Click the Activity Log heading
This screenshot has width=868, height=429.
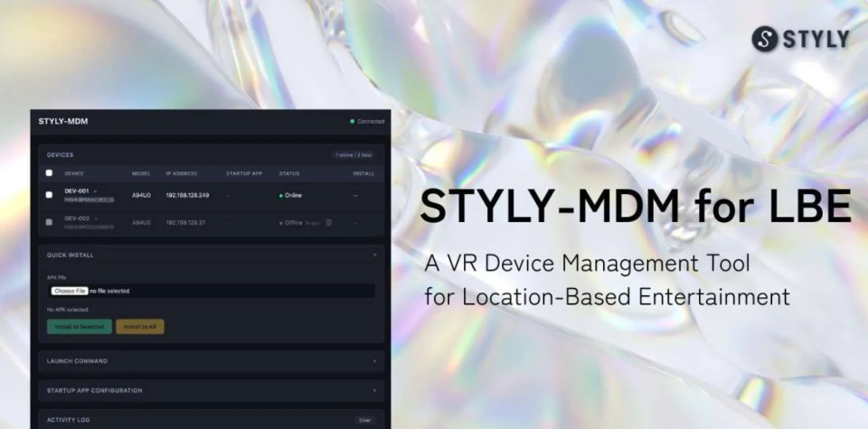pyautogui.click(x=68, y=420)
